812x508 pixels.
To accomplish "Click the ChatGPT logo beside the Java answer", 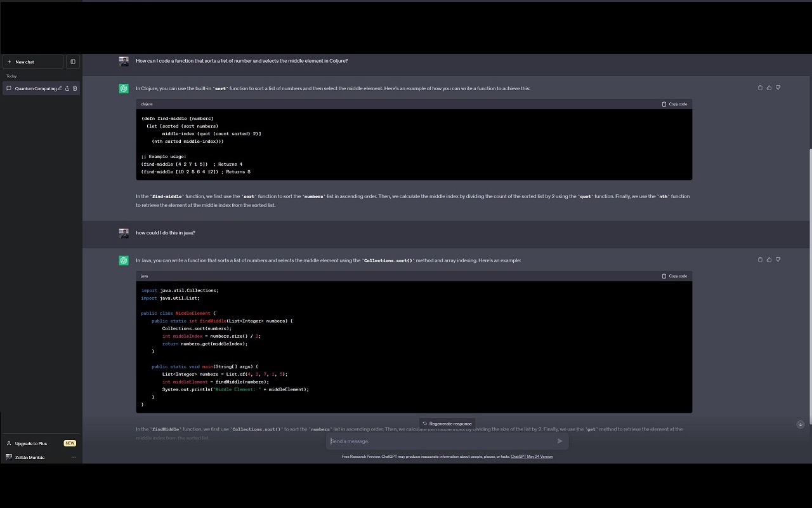I will point(124,260).
